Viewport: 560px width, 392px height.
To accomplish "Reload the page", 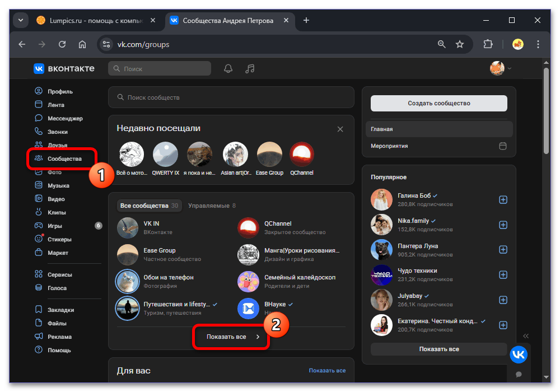I will click(62, 44).
